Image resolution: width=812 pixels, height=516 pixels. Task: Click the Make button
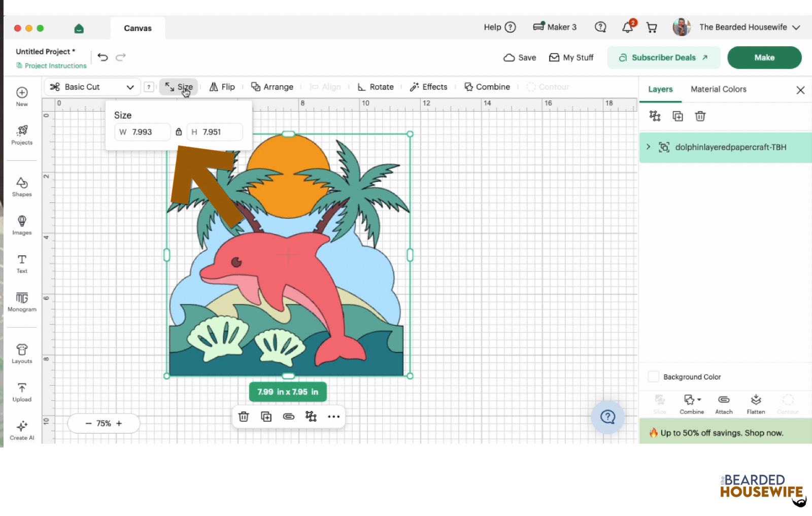coord(764,57)
